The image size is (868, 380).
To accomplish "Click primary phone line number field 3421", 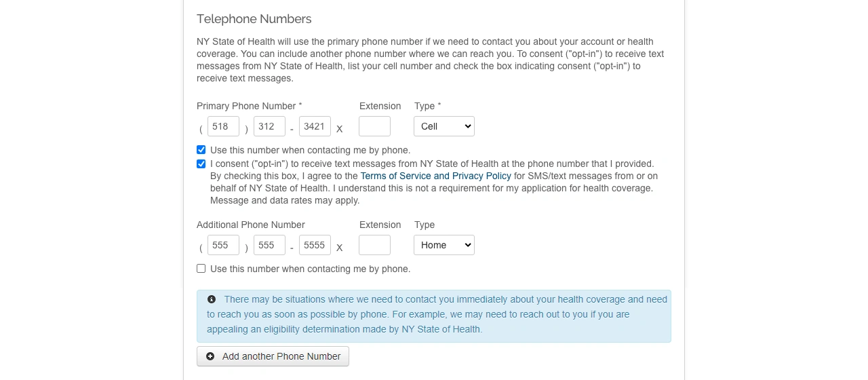I will pyautogui.click(x=315, y=126).
